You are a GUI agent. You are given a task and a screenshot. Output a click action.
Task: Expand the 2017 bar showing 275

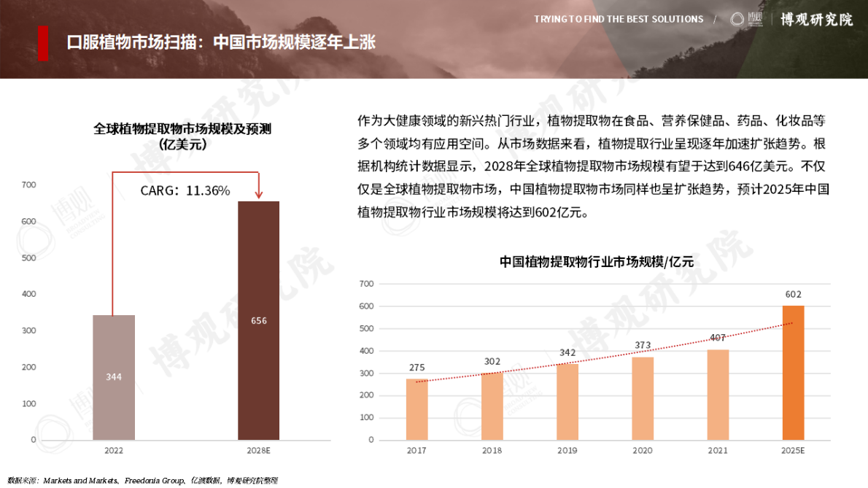pyautogui.click(x=416, y=408)
